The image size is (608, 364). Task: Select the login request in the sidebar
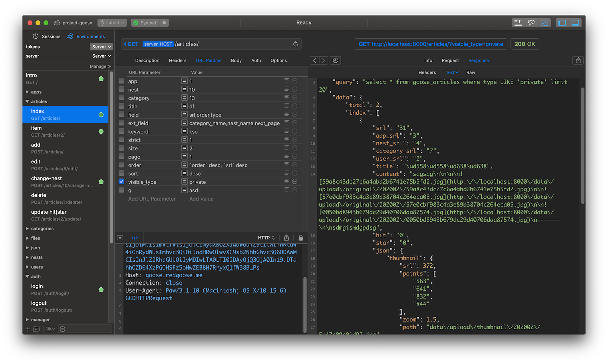pyautogui.click(x=37, y=286)
